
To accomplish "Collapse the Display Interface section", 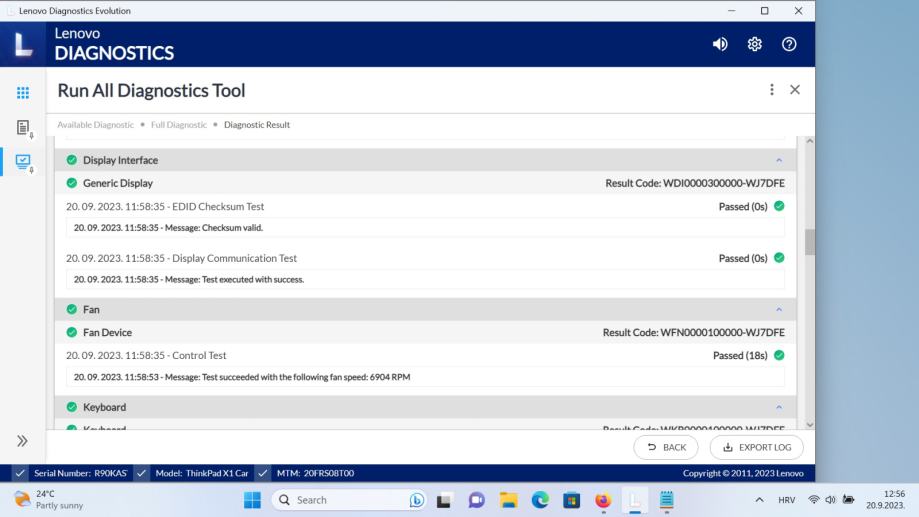I will coord(779,160).
